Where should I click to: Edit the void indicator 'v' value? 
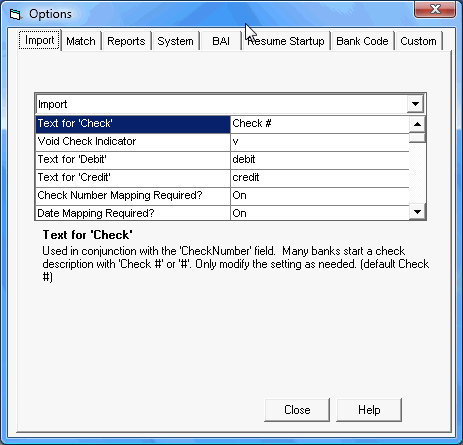coord(320,142)
